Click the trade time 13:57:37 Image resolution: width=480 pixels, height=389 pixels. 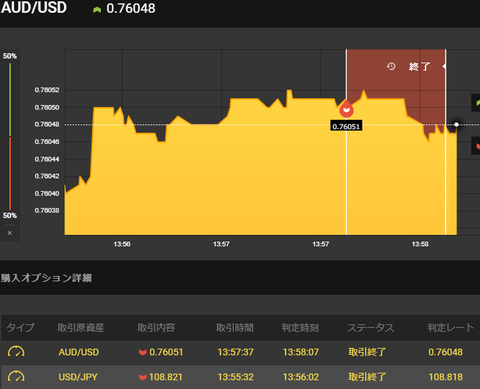tap(235, 352)
